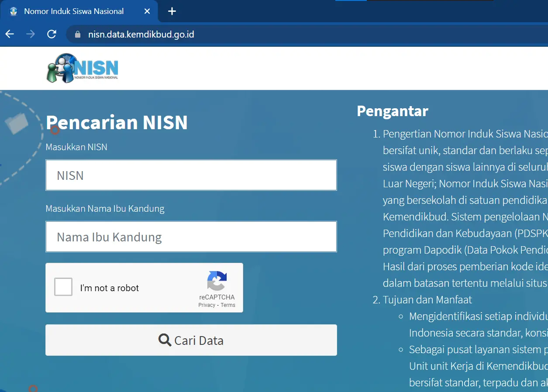Select the Nomor Induk Siswa Nasional tab
This screenshot has height=392, width=548.
click(74, 11)
